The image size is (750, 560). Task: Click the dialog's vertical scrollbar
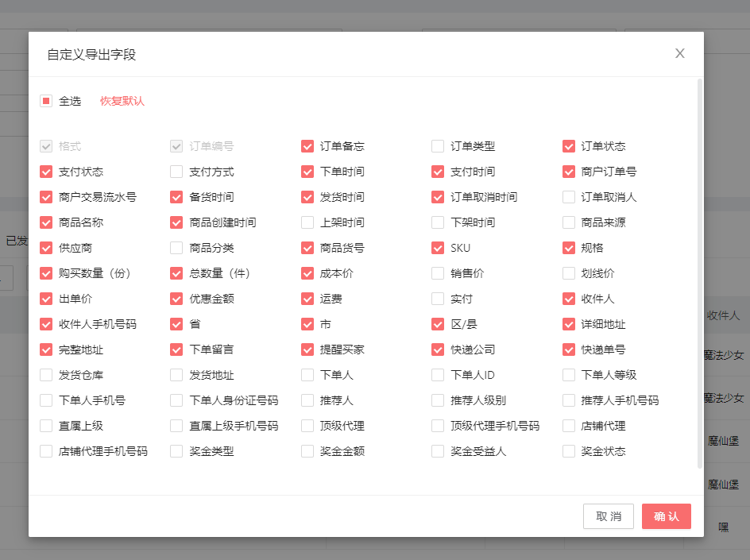click(699, 270)
